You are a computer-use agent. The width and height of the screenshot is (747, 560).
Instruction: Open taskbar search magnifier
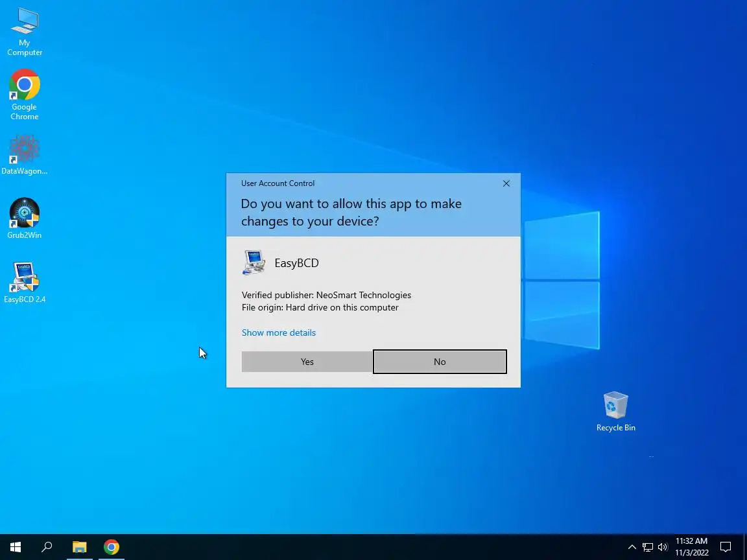point(47,546)
